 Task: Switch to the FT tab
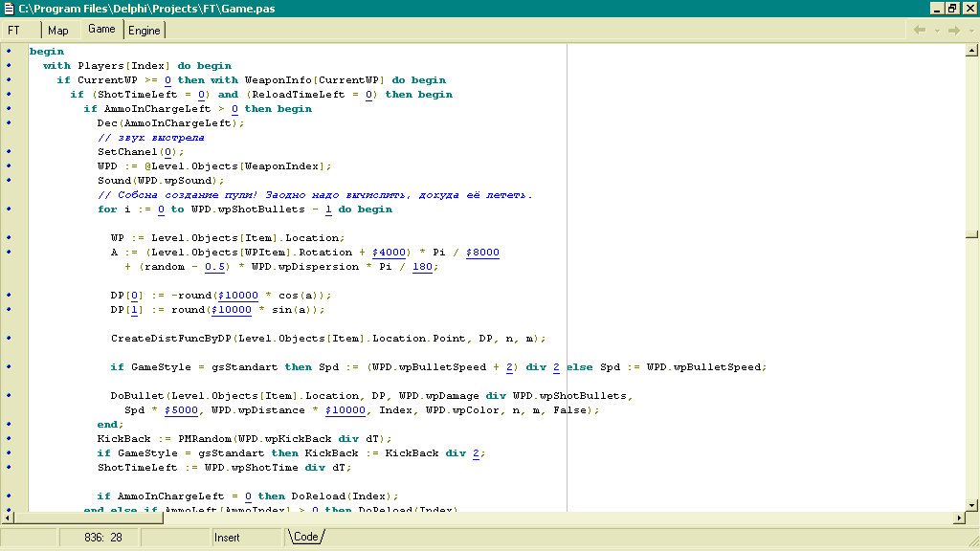[14, 31]
